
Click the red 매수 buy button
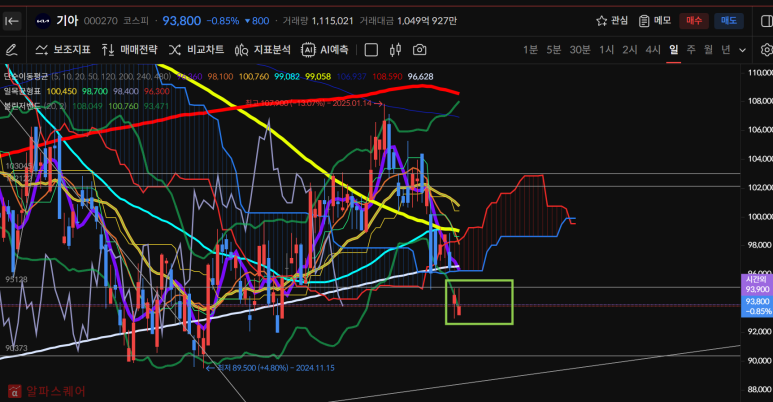point(694,21)
